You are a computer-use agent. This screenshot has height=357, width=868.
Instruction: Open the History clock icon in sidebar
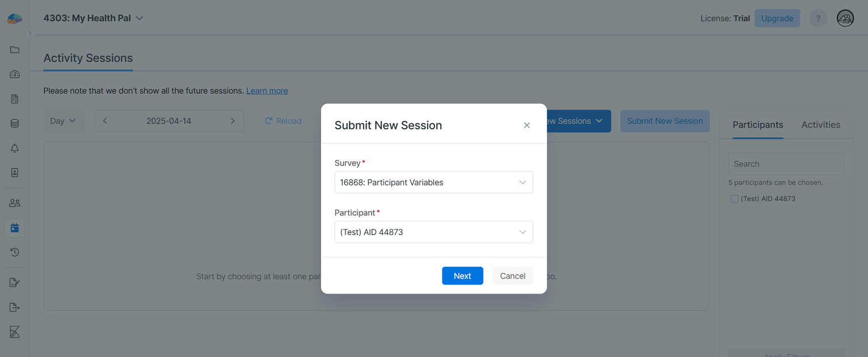click(14, 251)
